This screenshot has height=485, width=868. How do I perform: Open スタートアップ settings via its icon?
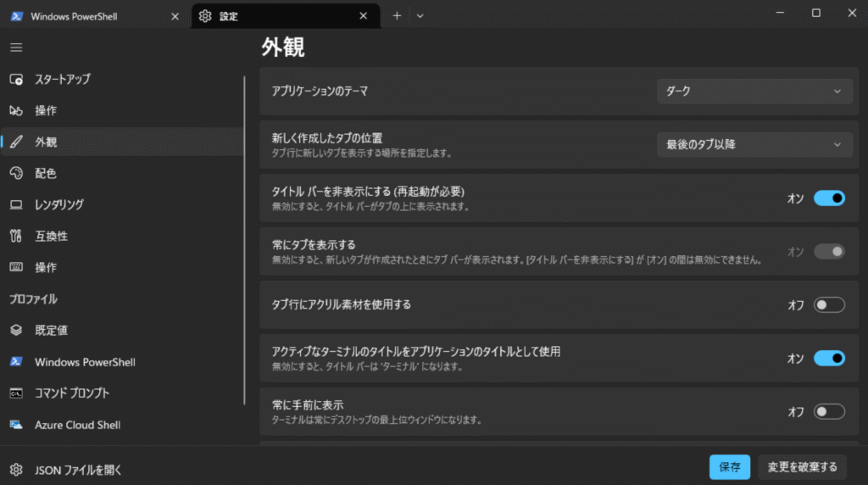tap(16, 80)
